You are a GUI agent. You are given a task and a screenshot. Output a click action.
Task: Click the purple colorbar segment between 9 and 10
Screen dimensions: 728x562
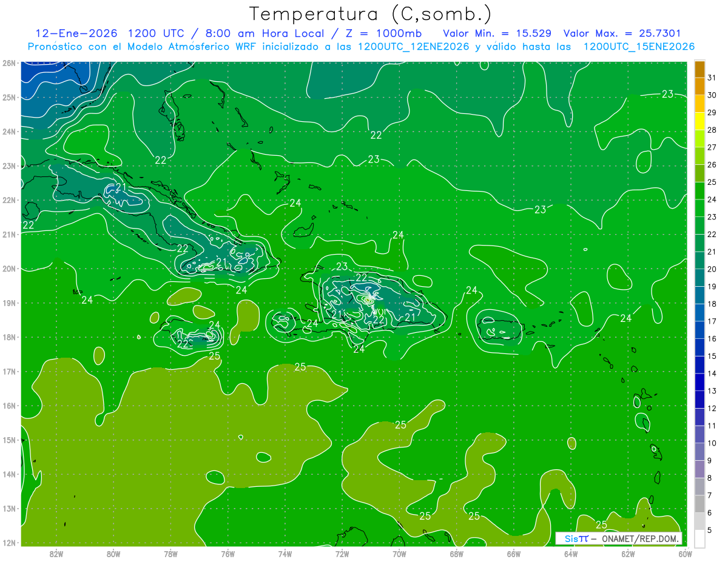pos(700,452)
